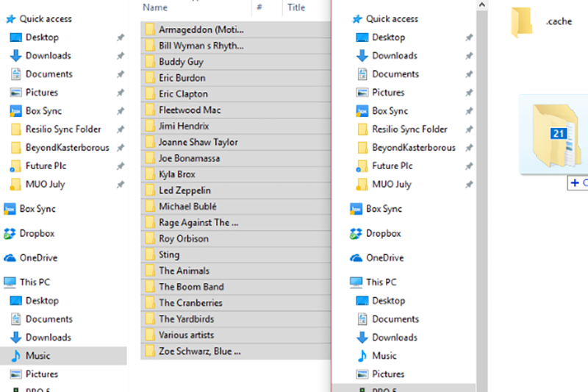Click the Quick access star in the left window
The height and width of the screenshot is (392, 588).
[10, 18]
